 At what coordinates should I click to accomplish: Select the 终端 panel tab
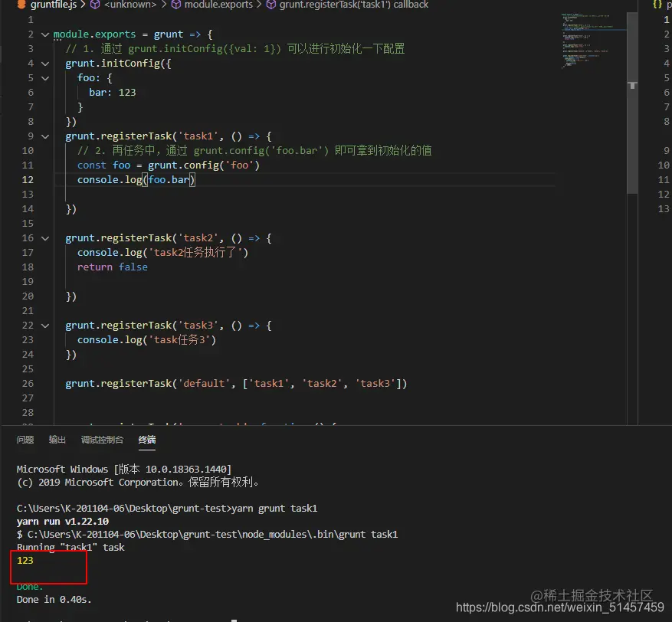point(147,440)
